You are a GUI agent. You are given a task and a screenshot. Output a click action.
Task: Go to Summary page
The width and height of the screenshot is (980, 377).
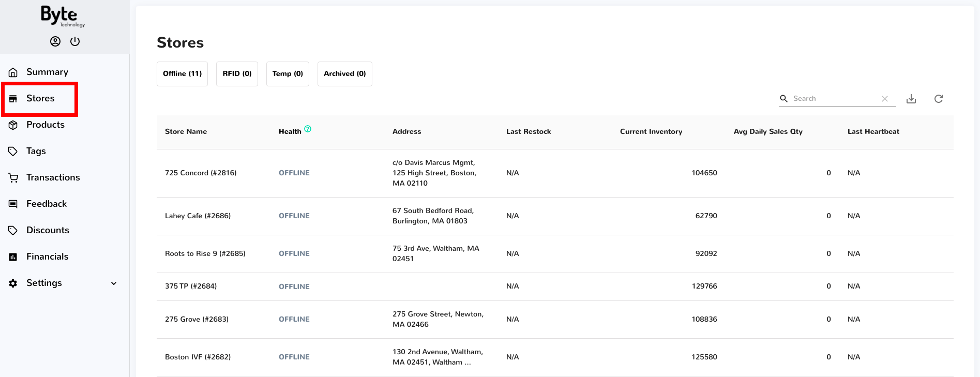tap(47, 72)
